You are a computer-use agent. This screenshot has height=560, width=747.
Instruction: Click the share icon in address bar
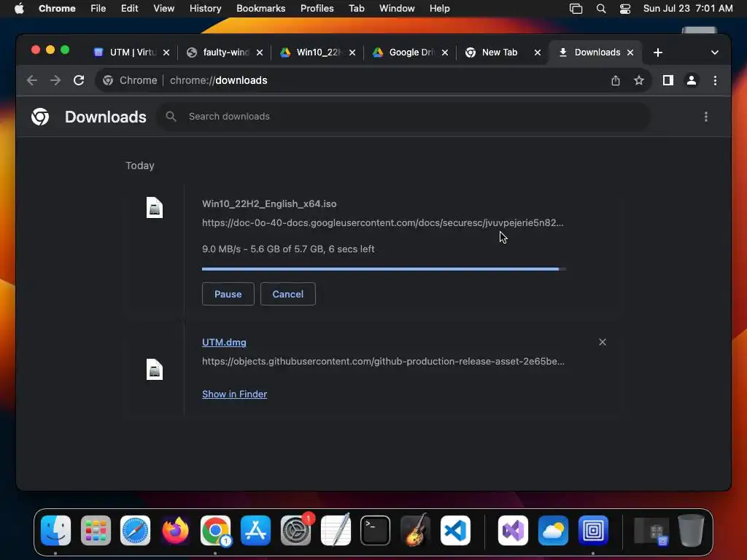tap(616, 80)
